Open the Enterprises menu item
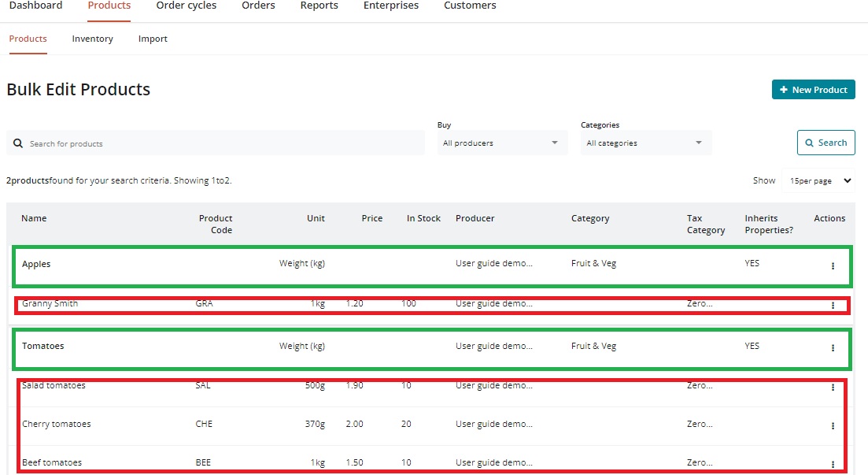 tap(390, 6)
